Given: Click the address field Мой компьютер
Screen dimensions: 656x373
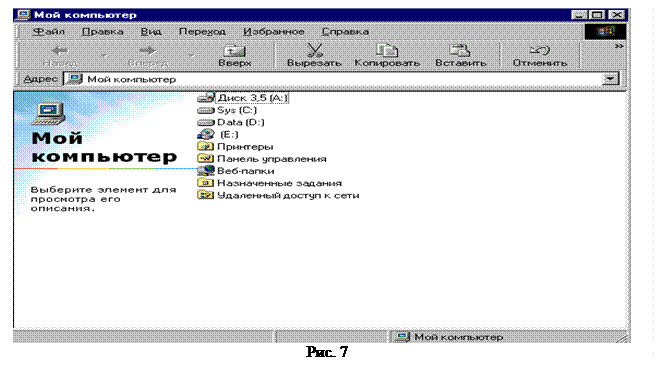Looking at the screenshot, I should pyautogui.click(x=333, y=79).
